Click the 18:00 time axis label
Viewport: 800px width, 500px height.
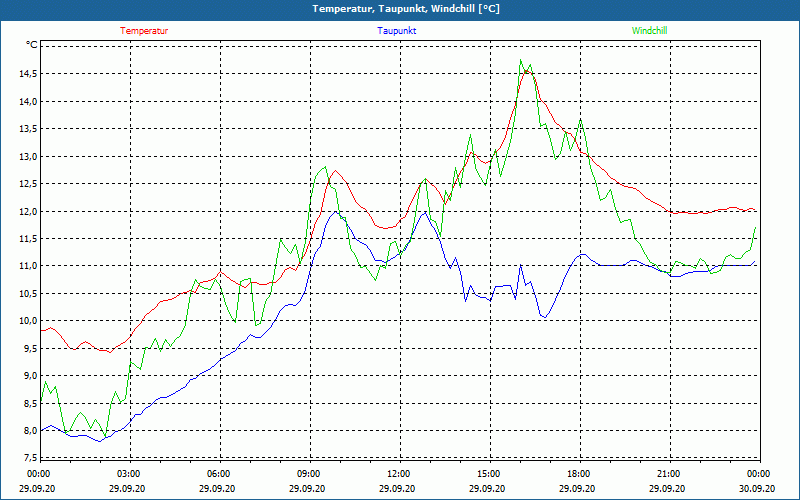[578, 474]
